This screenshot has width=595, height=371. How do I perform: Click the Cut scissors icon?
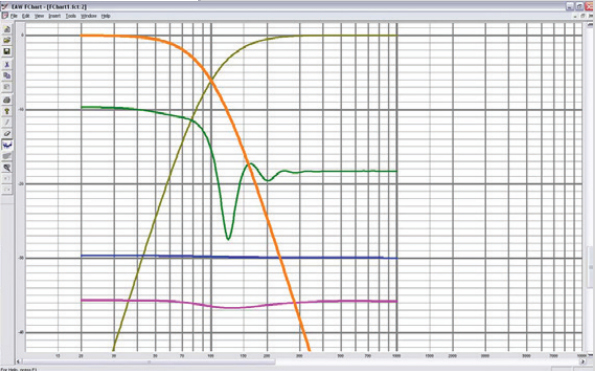tap(7, 64)
